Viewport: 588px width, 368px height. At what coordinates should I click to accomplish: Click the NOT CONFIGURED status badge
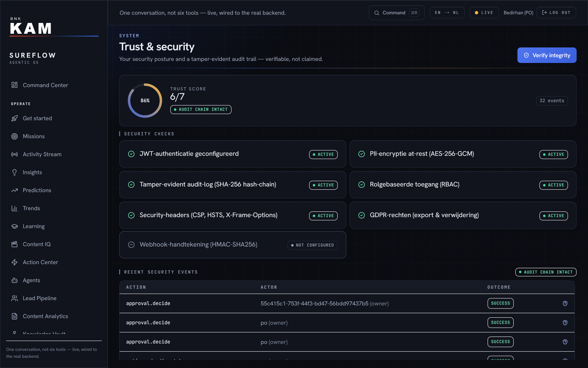[312, 245]
